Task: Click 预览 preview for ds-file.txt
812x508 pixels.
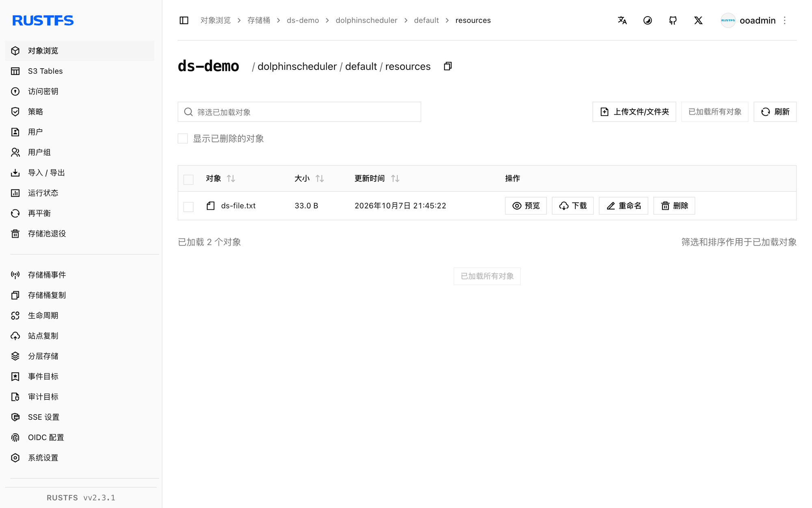Action: (526, 206)
